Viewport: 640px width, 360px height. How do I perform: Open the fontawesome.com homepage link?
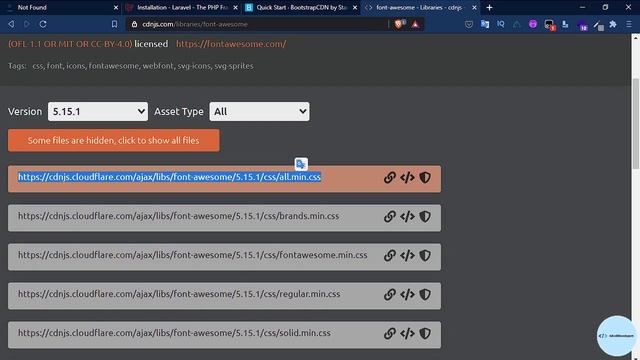231,44
